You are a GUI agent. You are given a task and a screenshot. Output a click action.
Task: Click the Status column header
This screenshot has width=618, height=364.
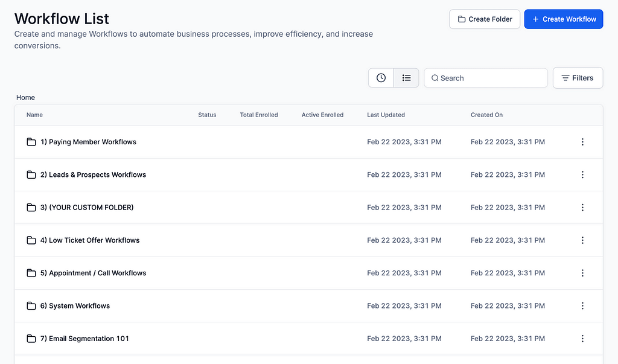click(207, 115)
